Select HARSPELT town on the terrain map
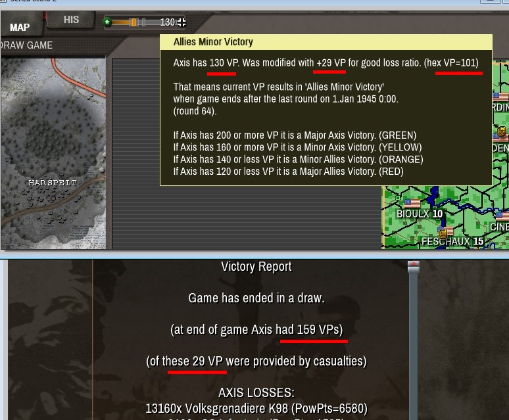This screenshot has width=509, height=420. click(x=53, y=183)
